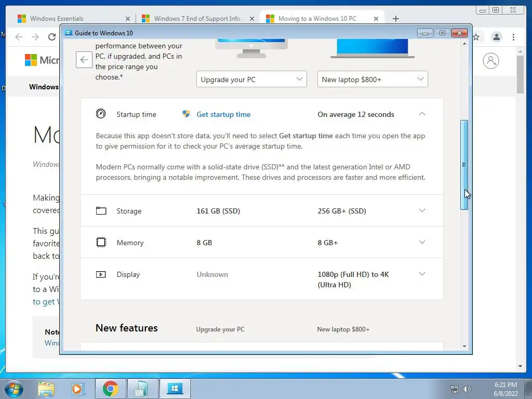
Task: Open Chrome profile avatar menu
Action: pyautogui.click(x=496, y=37)
